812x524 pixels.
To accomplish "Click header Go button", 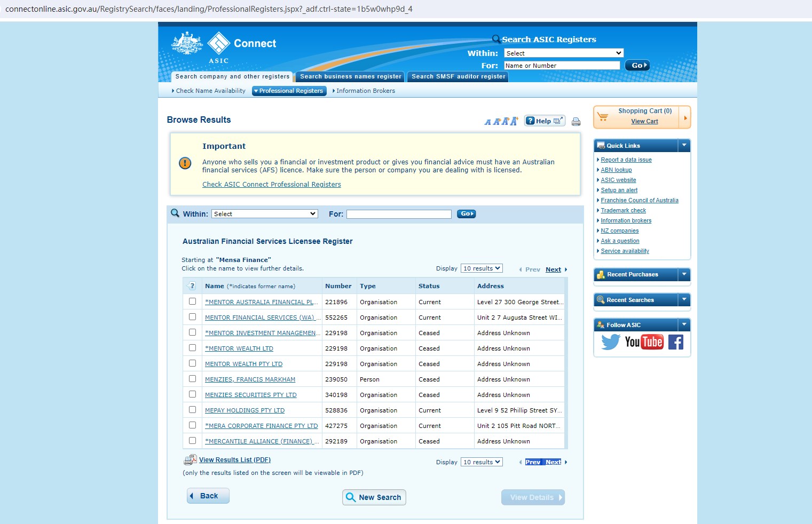I will click(637, 65).
